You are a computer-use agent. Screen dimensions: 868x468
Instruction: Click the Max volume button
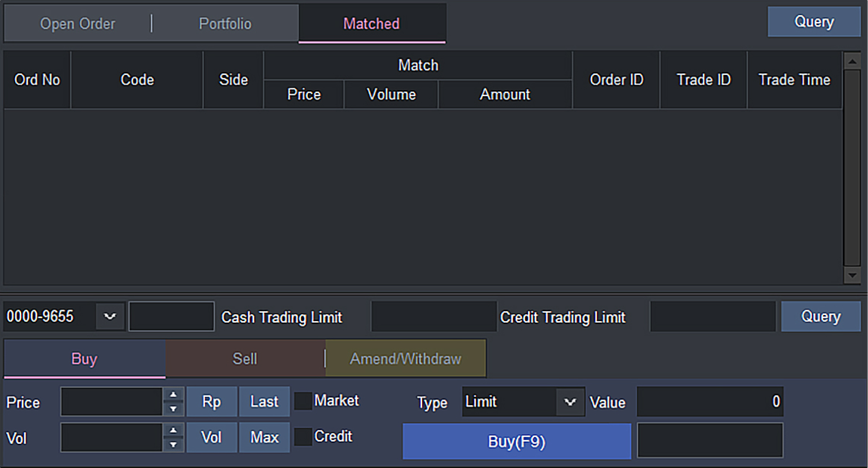pos(264,437)
